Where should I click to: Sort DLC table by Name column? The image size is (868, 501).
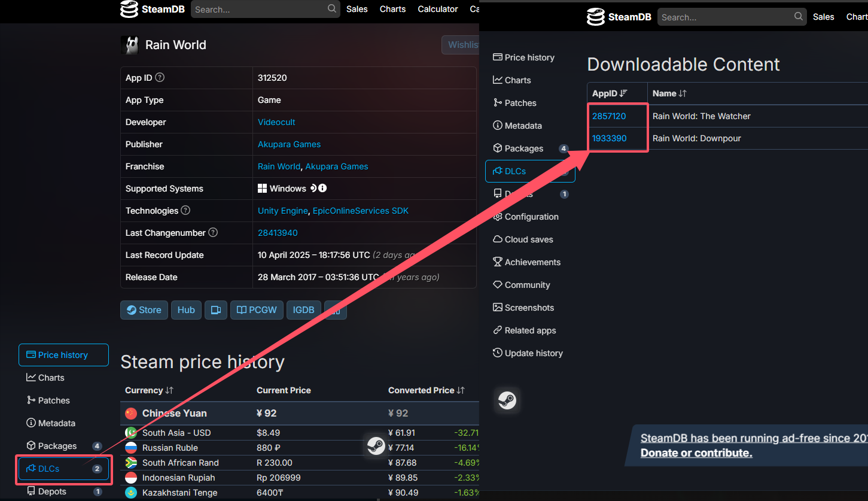[683, 93]
